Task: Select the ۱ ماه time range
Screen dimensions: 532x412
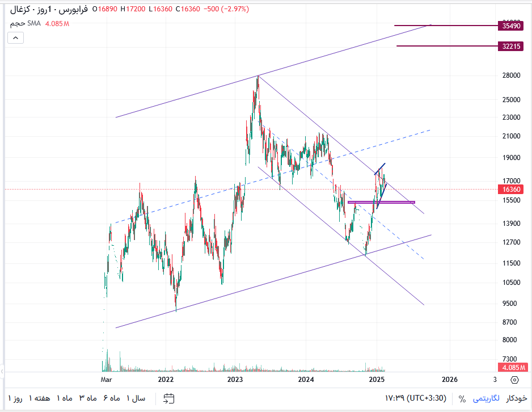Action: (65, 398)
